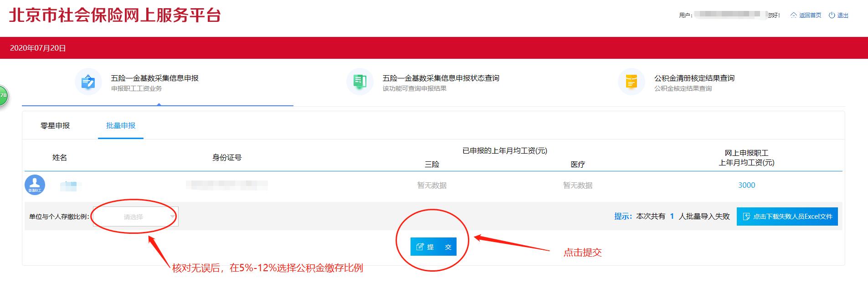Click the 三险 column header
868x299 pixels.
[432, 164]
